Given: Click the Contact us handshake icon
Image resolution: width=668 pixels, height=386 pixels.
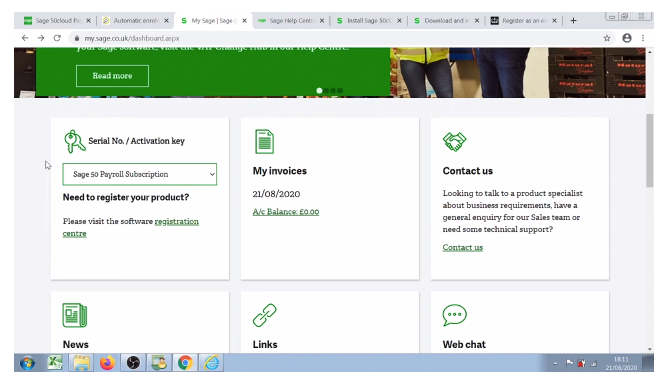Looking at the screenshot, I should tap(455, 142).
